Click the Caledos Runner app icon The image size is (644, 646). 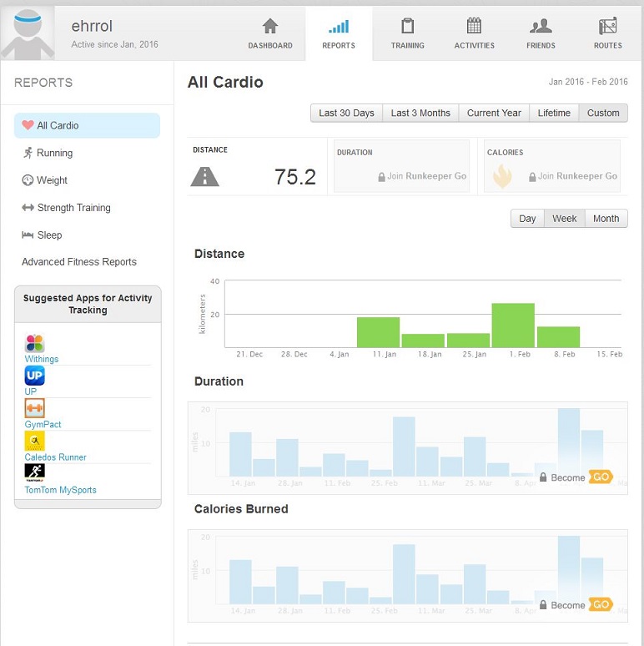coord(34,441)
